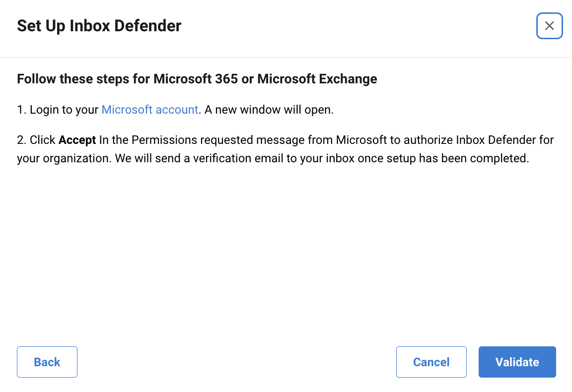The image size is (572, 392).
Task: Select the 'Set Up Inbox Defender' title
Action: 99,26
